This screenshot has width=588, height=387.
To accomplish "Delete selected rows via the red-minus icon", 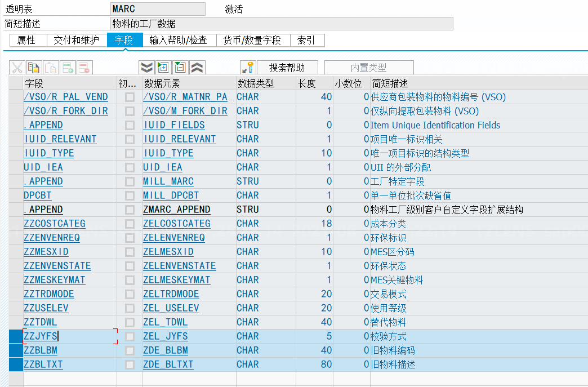I will [83, 67].
